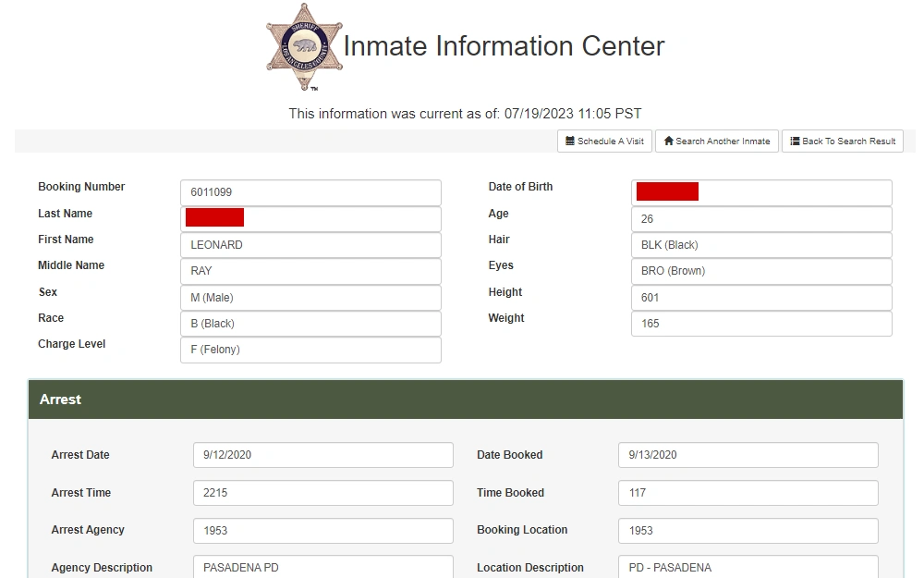Click the Time Booked field showing 117
The image size is (924, 578).
click(748, 493)
